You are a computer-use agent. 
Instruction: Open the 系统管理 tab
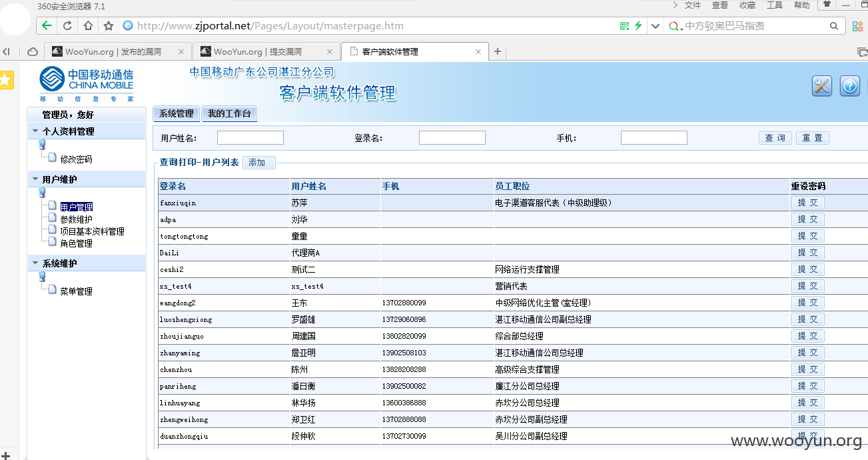click(x=176, y=113)
